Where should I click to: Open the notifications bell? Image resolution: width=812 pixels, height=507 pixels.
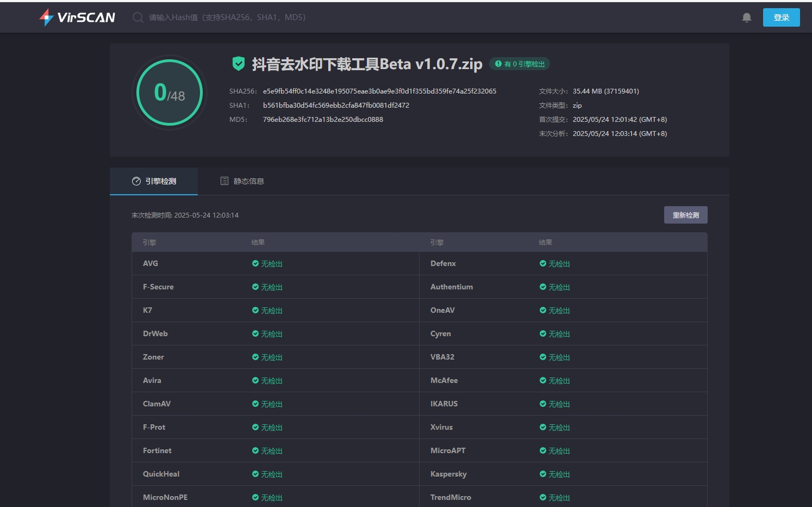click(x=747, y=17)
